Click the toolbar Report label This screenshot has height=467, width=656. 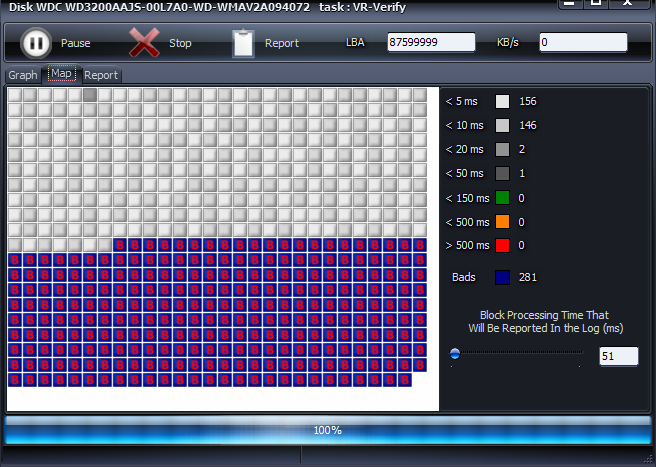coord(282,43)
